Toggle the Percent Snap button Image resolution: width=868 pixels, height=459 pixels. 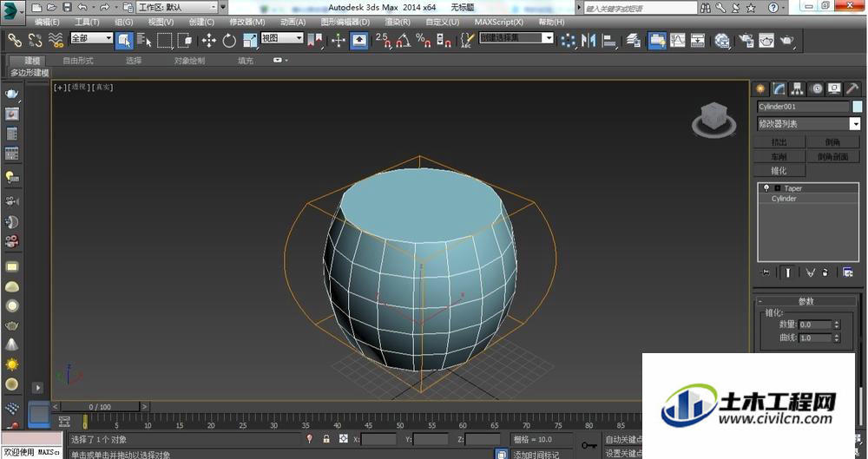[424, 41]
